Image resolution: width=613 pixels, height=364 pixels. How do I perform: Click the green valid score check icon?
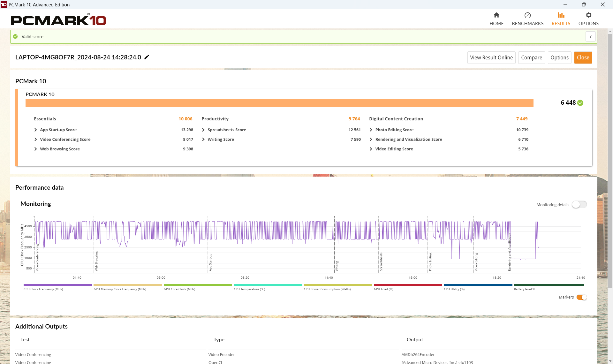pos(15,36)
